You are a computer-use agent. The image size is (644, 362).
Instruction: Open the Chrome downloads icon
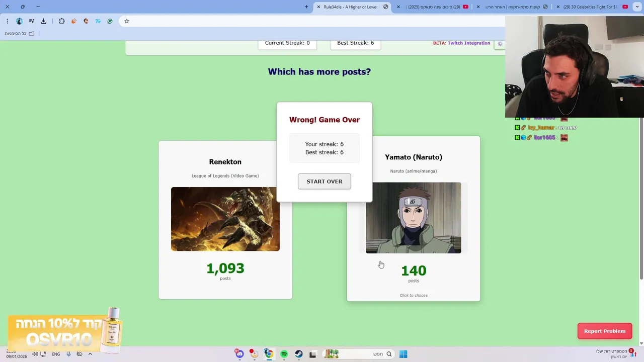[44, 21]
